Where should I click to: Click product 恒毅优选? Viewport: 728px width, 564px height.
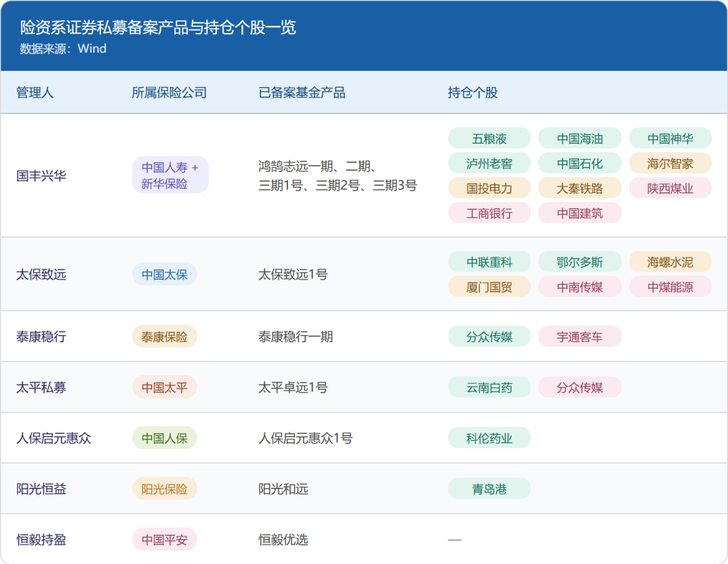[283, 539]
